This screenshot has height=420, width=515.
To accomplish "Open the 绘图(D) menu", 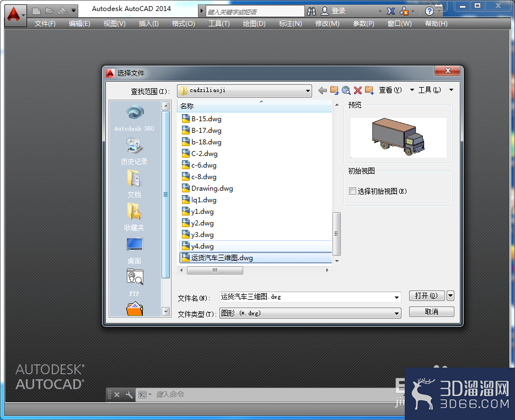I will coord(254,24).
